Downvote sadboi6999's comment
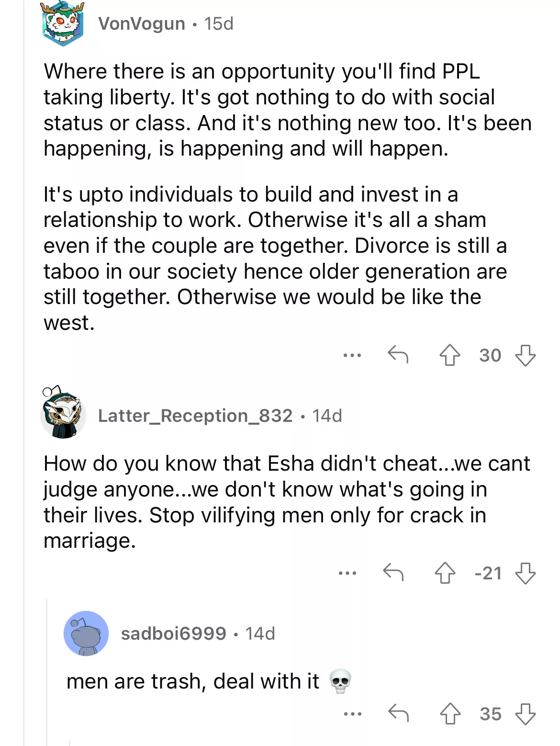 tap(525, 714)
